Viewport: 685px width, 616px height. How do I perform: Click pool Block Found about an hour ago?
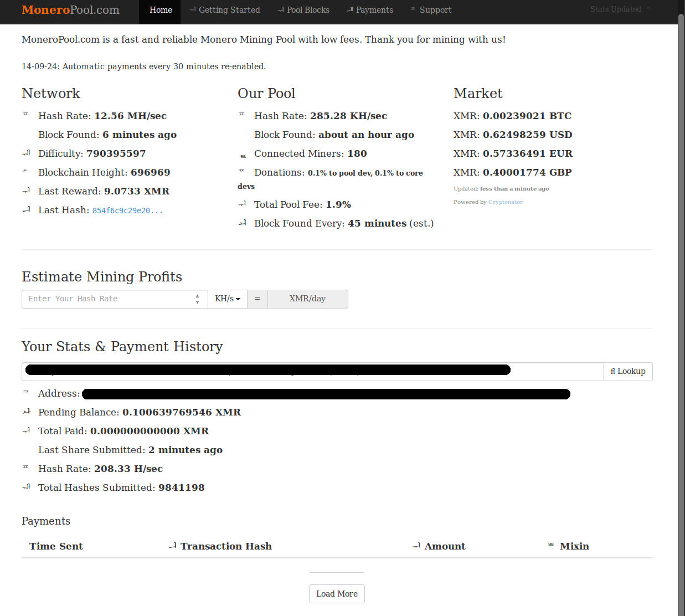coord(334,135)
